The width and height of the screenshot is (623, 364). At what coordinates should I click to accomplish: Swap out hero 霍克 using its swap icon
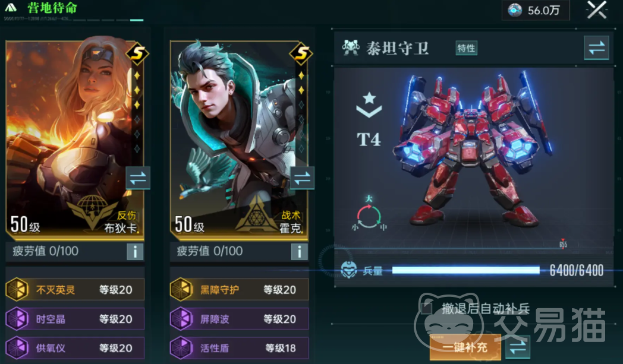pos(303,178)
